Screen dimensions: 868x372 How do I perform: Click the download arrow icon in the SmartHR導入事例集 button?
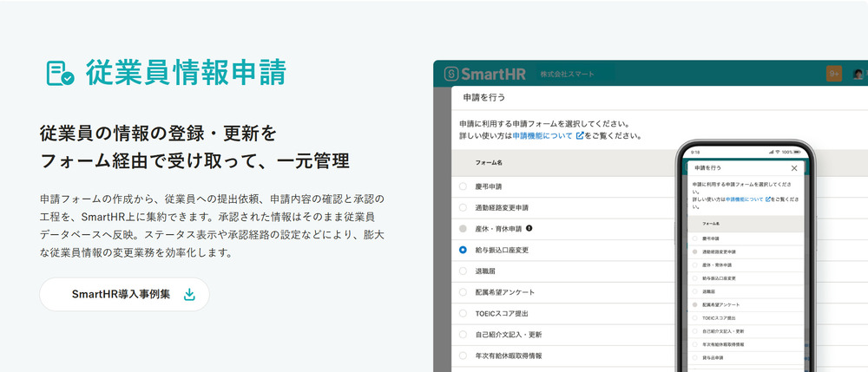[189, 294]
